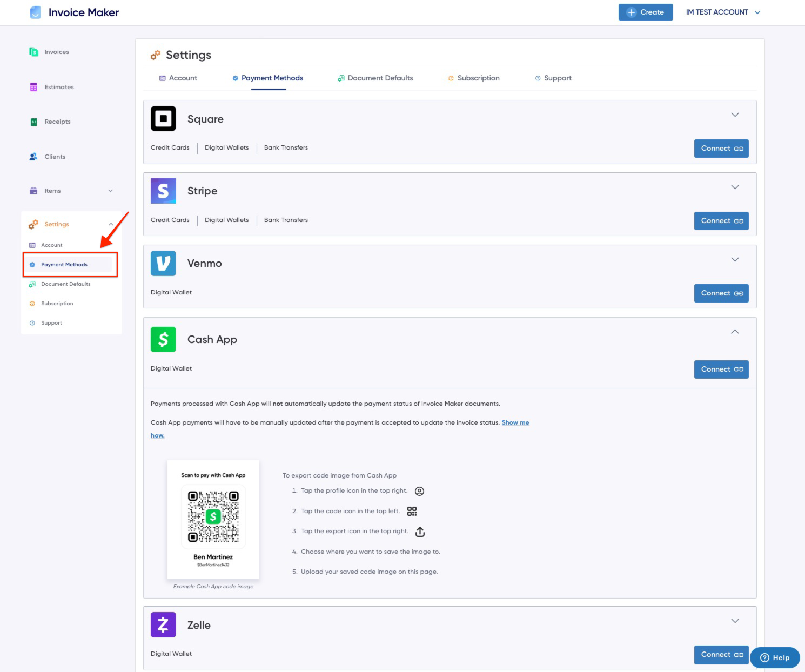This screenshot has height=672, width=805.
Task: Switch to the Payment Methods tab
Action: [268, 78]
